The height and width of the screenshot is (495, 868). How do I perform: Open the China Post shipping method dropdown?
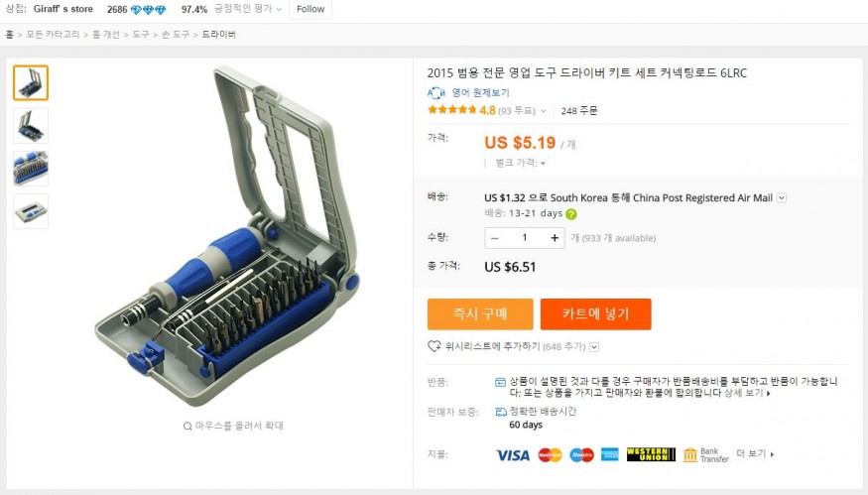click(x=782, y=197)
